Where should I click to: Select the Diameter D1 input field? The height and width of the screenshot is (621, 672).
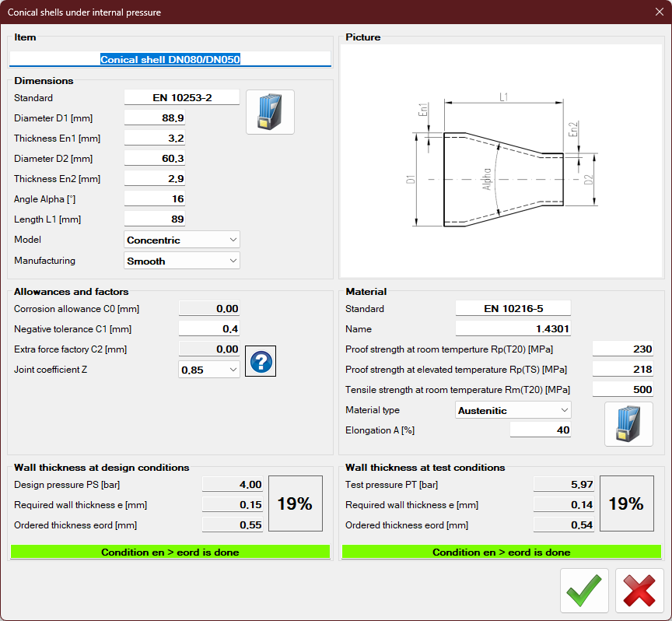[155, 118]
